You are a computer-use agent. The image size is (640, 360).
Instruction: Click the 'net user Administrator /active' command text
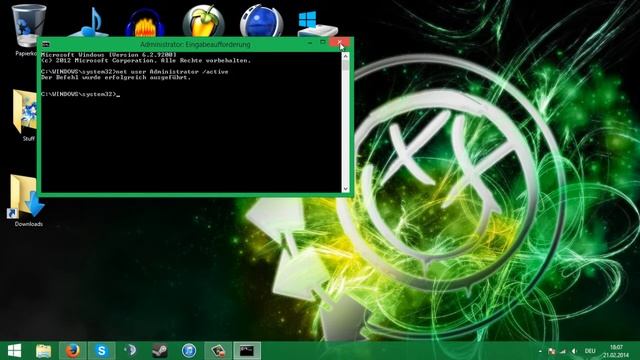(x=172, y=71)
